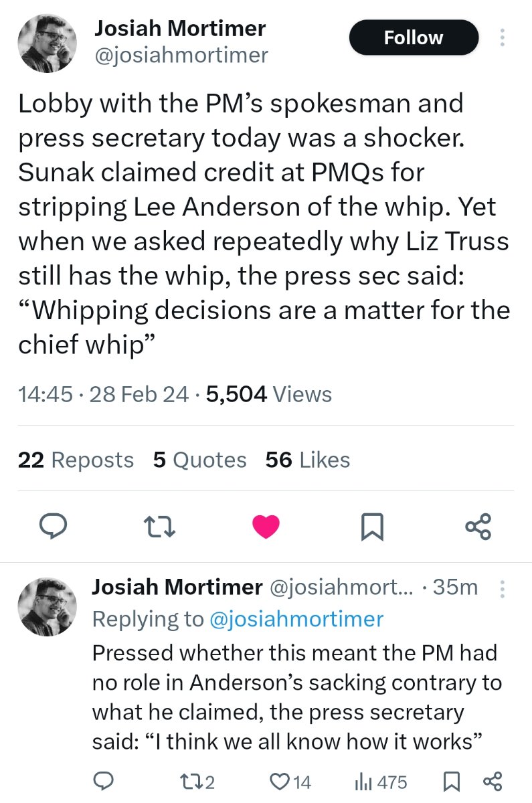532x803 pixels.
Task: Open more options for the main tweet
Action: click(x=502, y=37)
